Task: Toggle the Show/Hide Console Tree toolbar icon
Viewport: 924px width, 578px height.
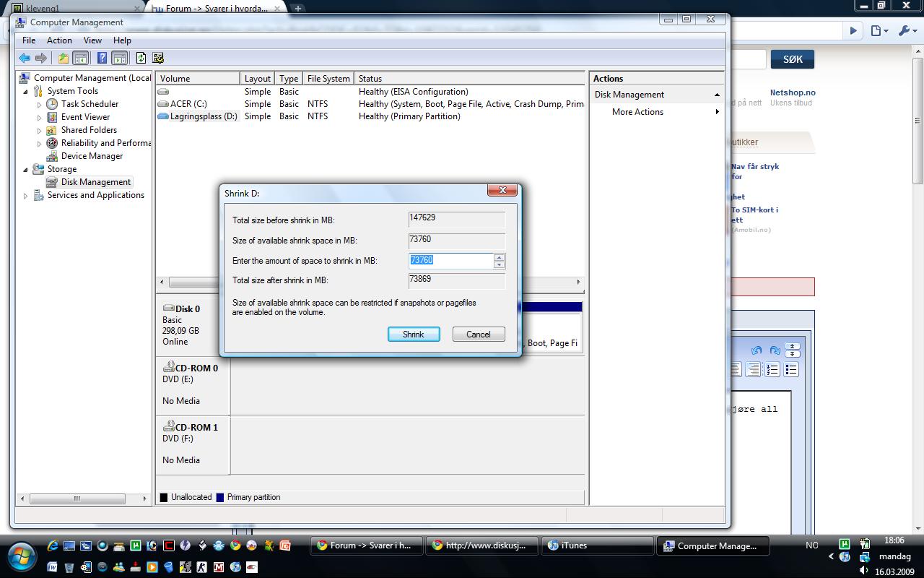Action: [81, 58]
